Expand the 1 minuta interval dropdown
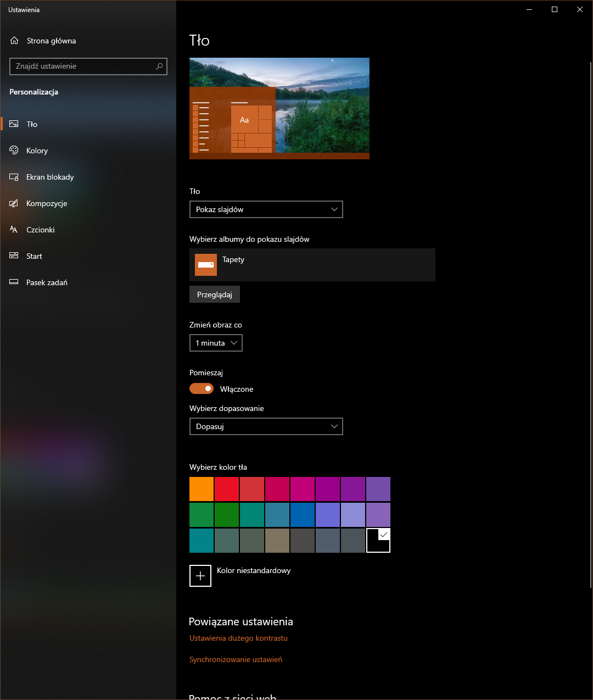 [x=216, y=343]
